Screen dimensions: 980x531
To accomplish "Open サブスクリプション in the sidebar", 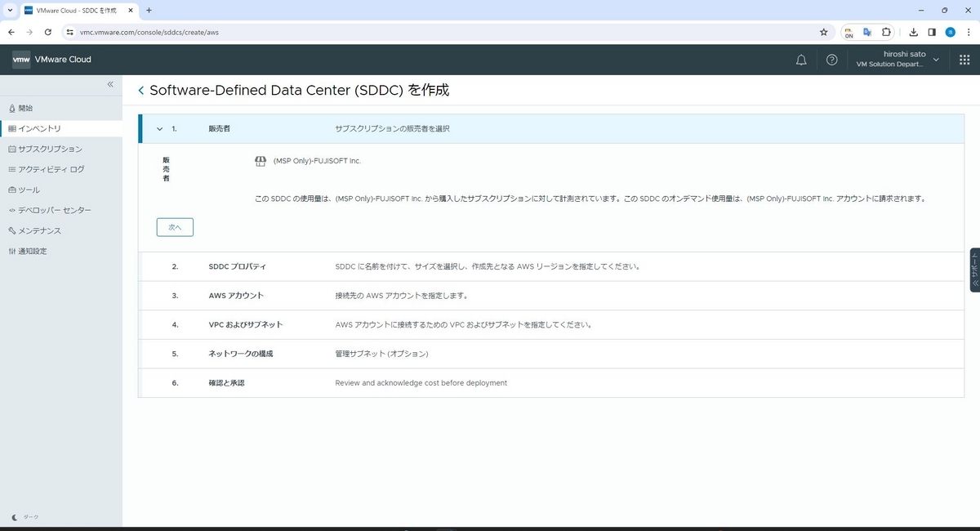I will pyautogui.click(x=61, y=149).
